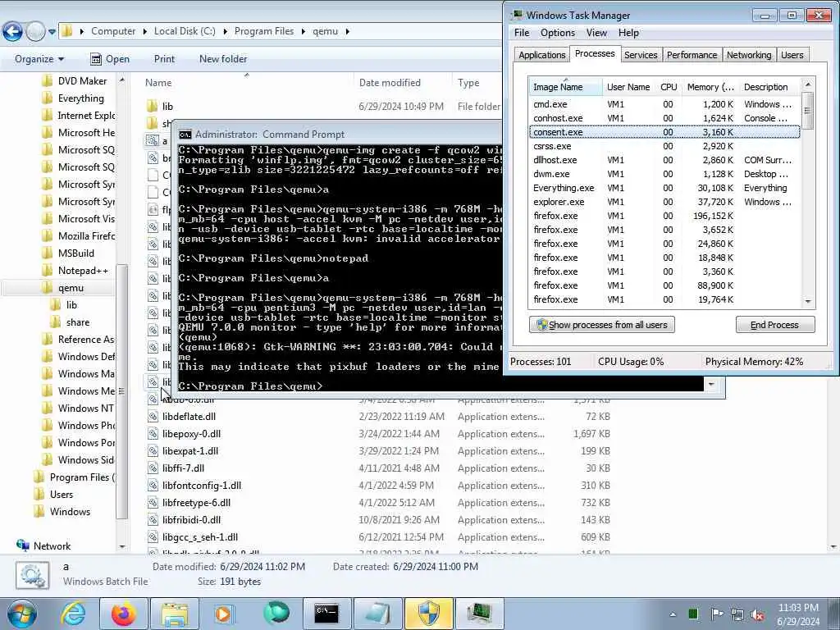Click Computer in the address breadcrumb

(x=113, y=31)
